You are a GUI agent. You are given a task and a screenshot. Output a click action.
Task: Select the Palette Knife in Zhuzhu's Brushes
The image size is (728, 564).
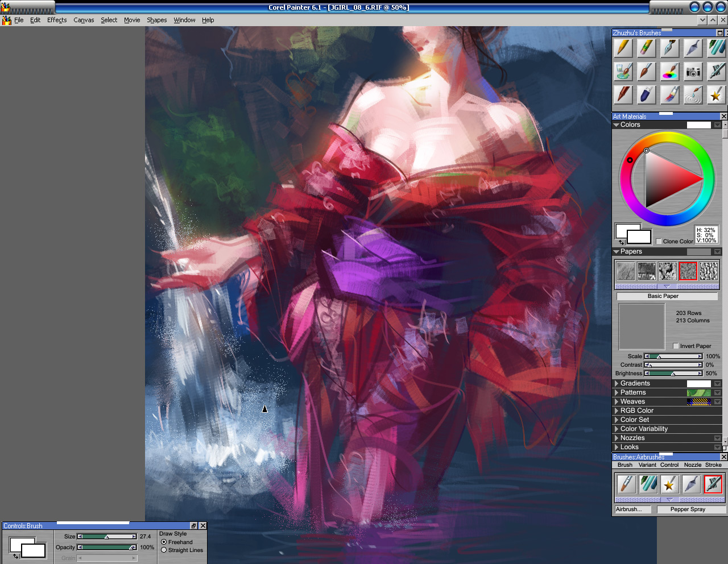click(693, 48)
